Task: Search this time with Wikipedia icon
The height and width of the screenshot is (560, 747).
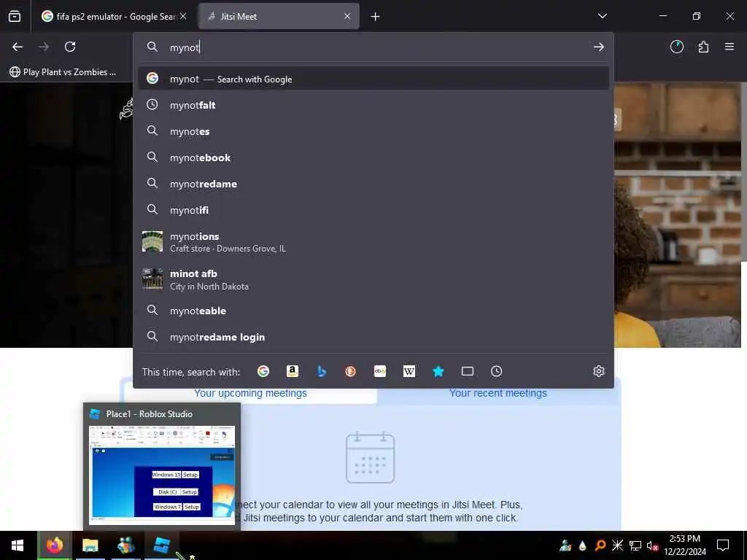Action: click(x=409, y=371)
